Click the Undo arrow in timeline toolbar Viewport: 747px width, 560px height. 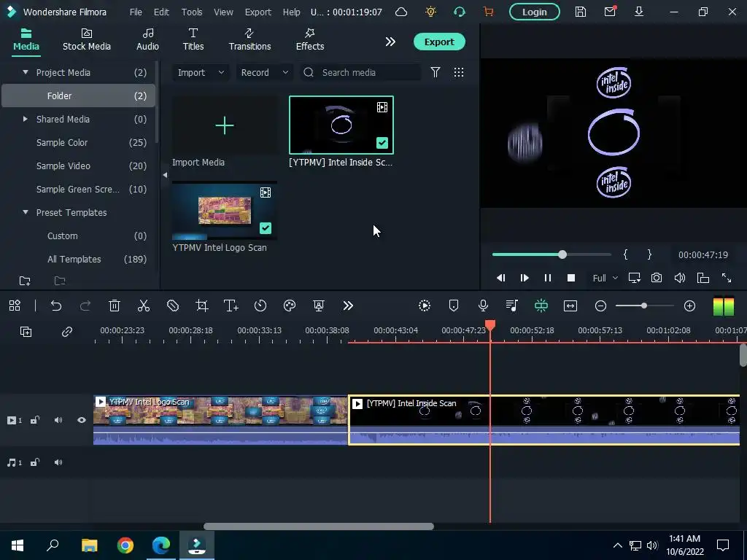[56, 306]
